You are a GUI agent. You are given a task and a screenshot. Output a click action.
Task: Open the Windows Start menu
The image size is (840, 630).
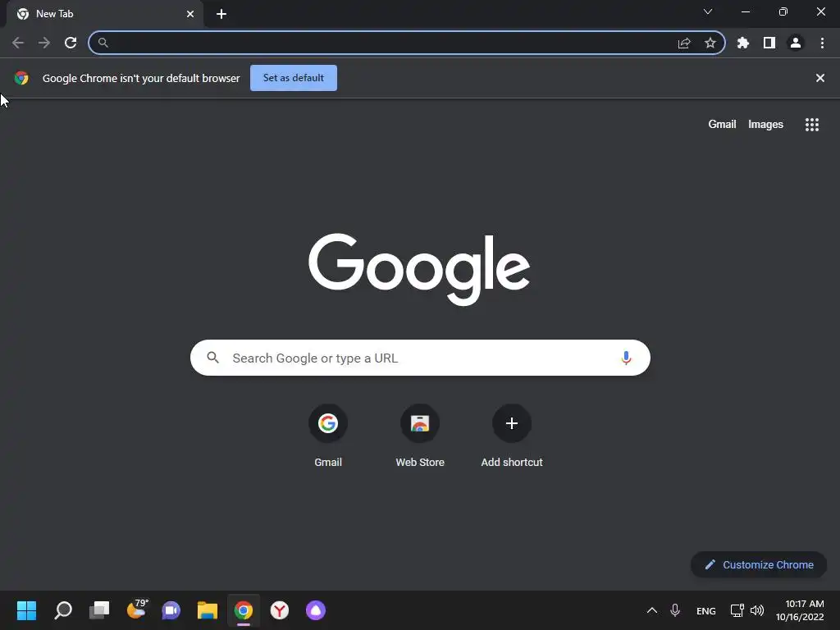26,610
